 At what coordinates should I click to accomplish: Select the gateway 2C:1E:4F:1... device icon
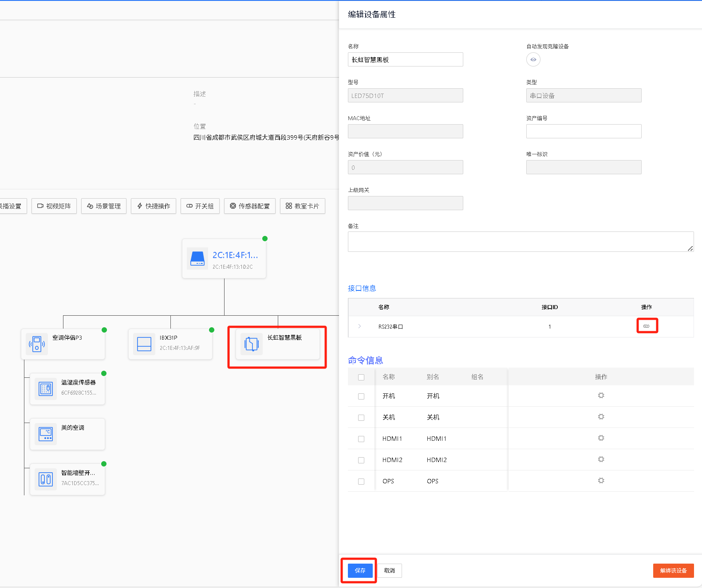[x=197, y=259]
